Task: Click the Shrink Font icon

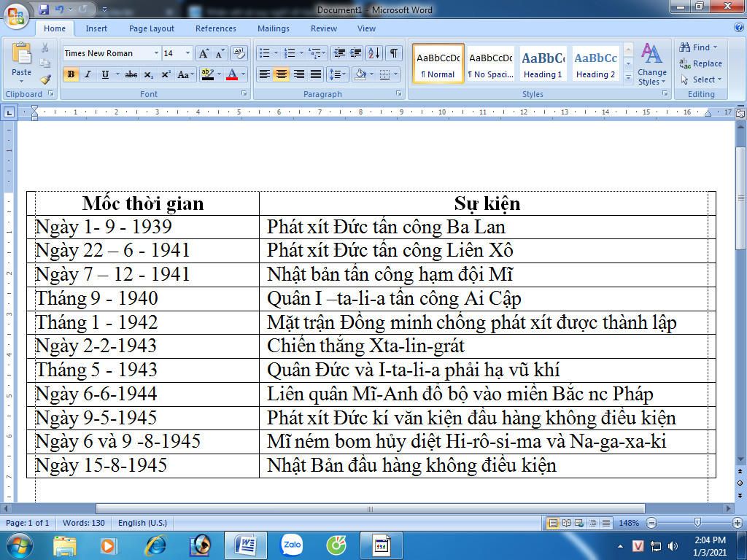Action: (x=219, y=53)
